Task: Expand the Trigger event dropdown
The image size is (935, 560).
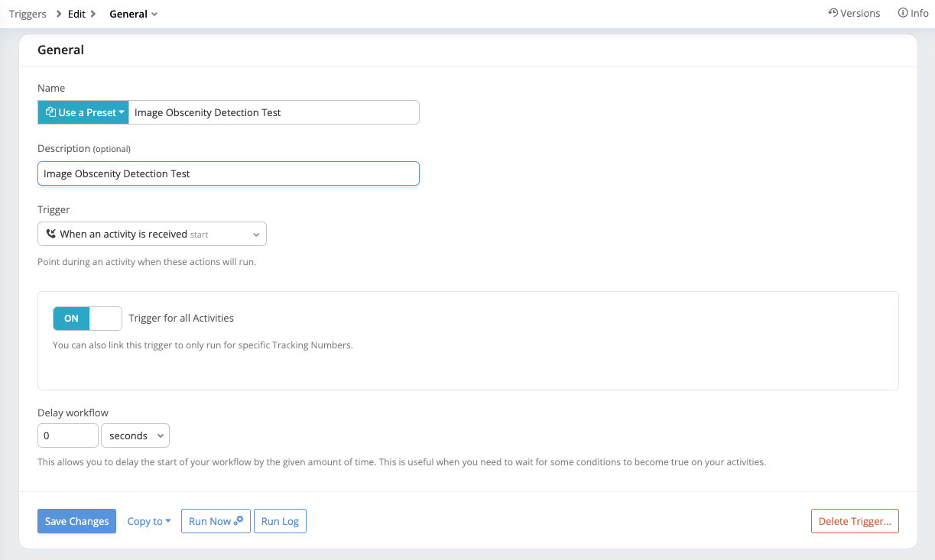Action: tap(151, 234)
